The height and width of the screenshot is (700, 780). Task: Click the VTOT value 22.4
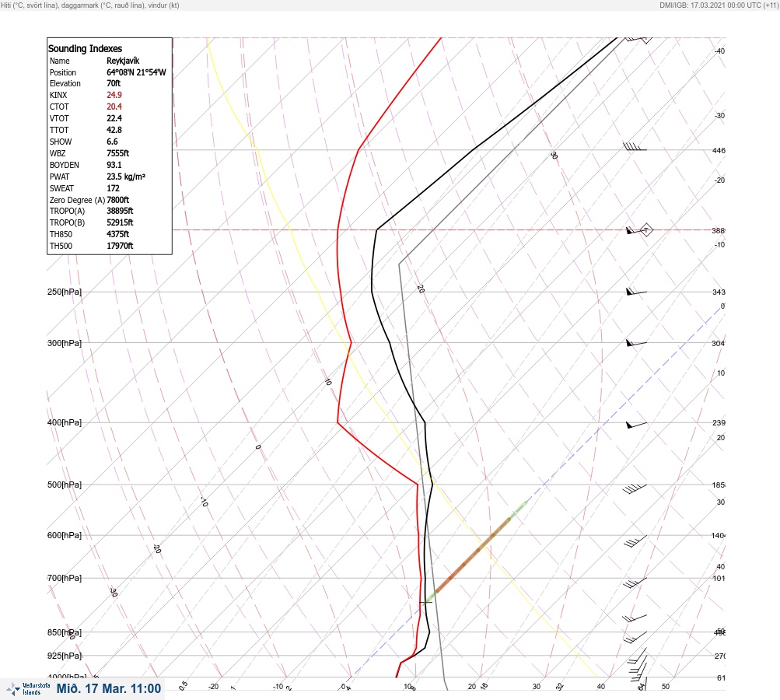click(114, 118)
